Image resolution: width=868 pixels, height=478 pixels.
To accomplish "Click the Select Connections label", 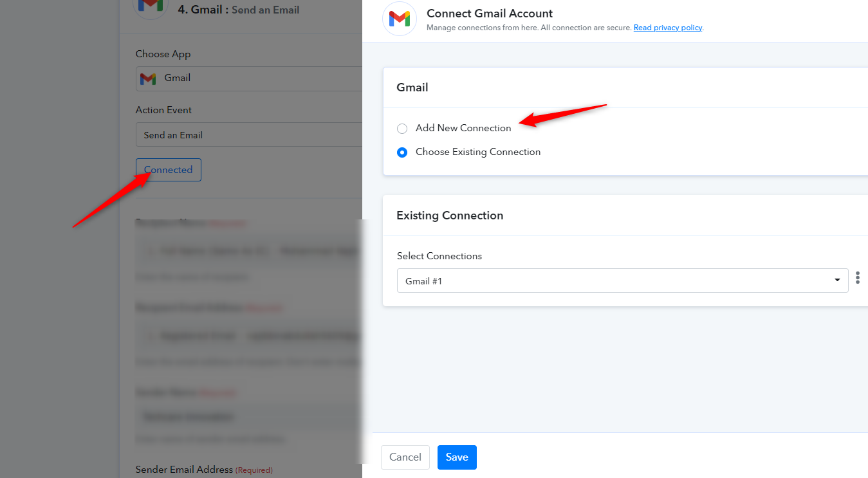I will [439, 256].
